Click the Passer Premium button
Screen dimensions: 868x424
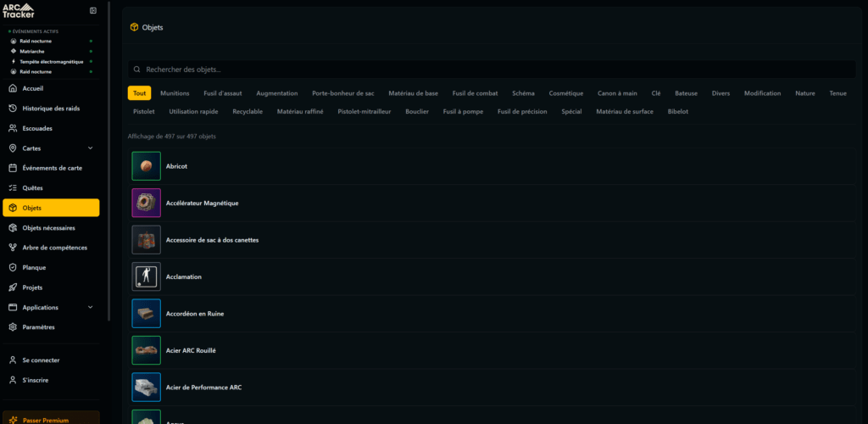(52, 417)
